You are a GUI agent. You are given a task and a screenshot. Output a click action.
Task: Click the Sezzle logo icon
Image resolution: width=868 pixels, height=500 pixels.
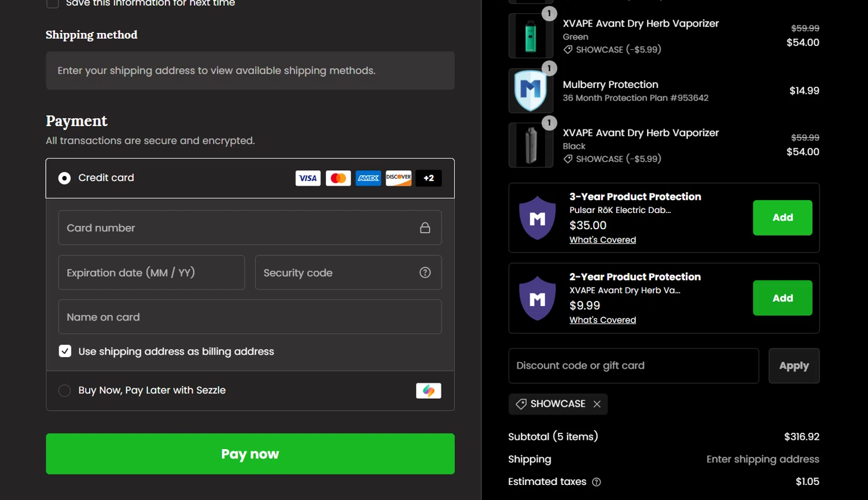428,391
